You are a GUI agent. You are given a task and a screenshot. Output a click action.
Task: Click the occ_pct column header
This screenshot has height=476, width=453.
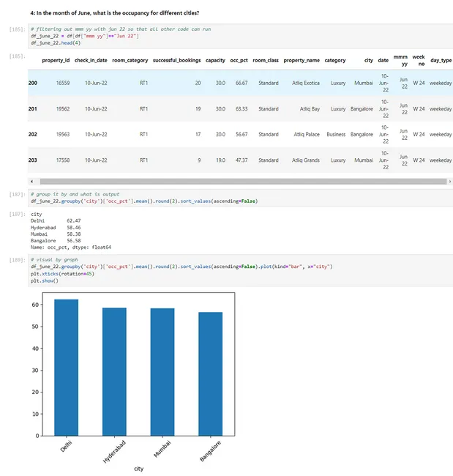239,60
